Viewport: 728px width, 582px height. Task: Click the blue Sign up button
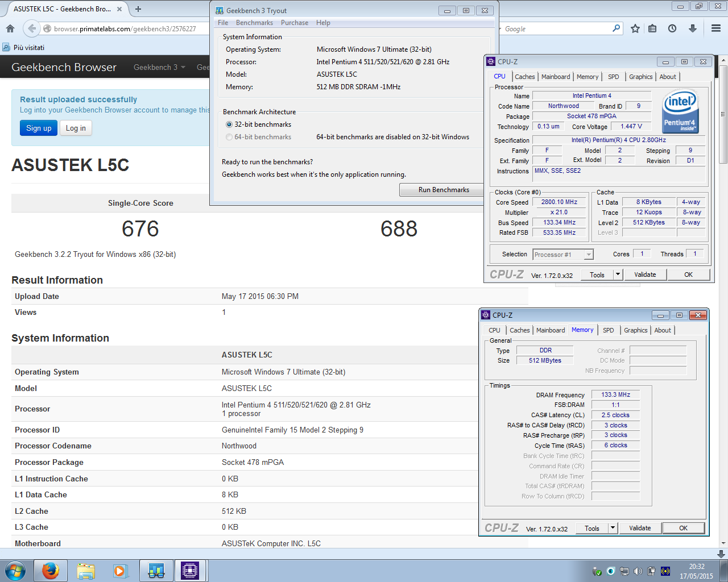click(x=39, y=128)
